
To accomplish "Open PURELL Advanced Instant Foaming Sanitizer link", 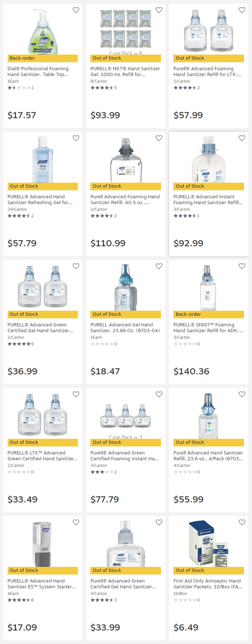I will pos(208,199).
